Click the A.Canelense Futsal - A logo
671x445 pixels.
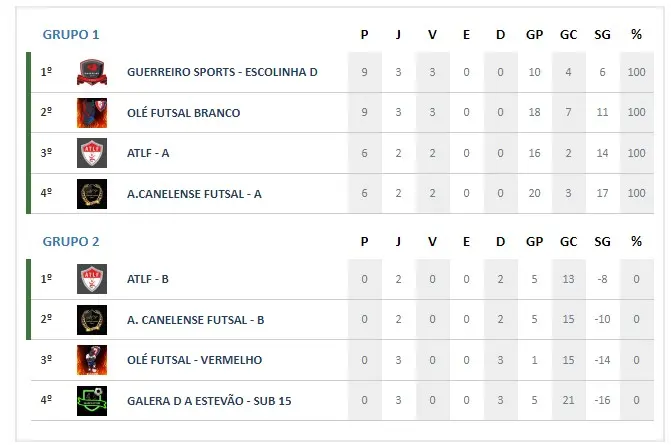[92, 194]
